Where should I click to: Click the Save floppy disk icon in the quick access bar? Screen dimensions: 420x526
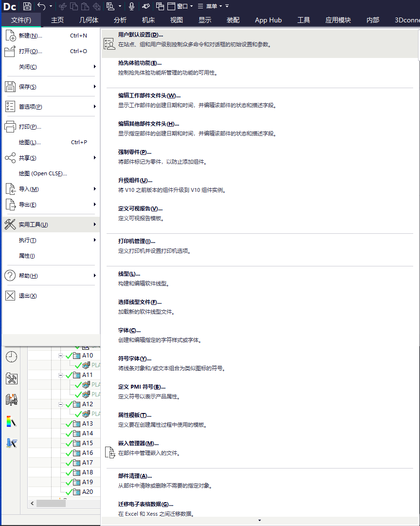point(27,6)
